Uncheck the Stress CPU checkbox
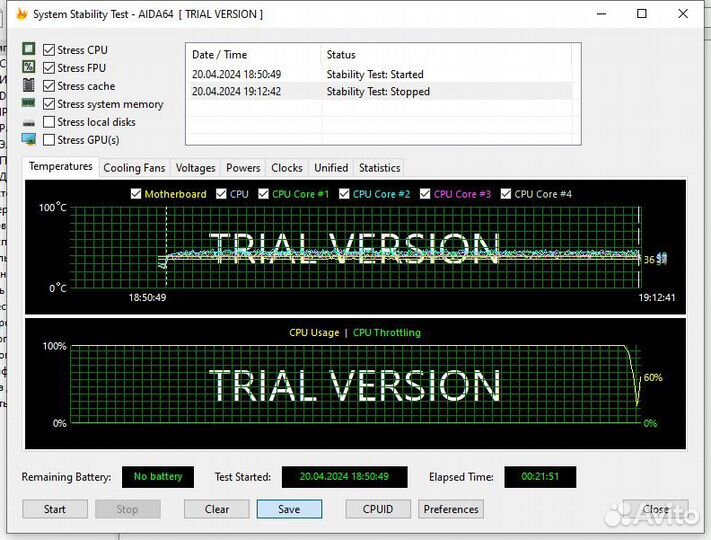 click(49, 50)
